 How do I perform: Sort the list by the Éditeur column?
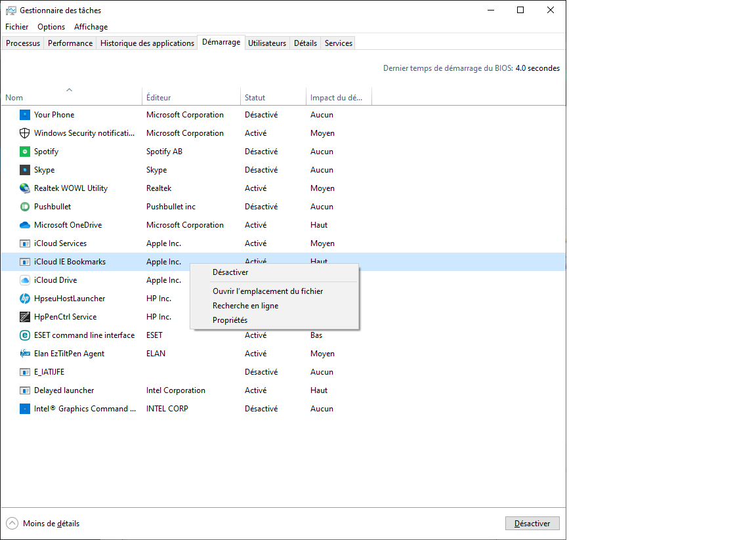click(x=159, y=97)
